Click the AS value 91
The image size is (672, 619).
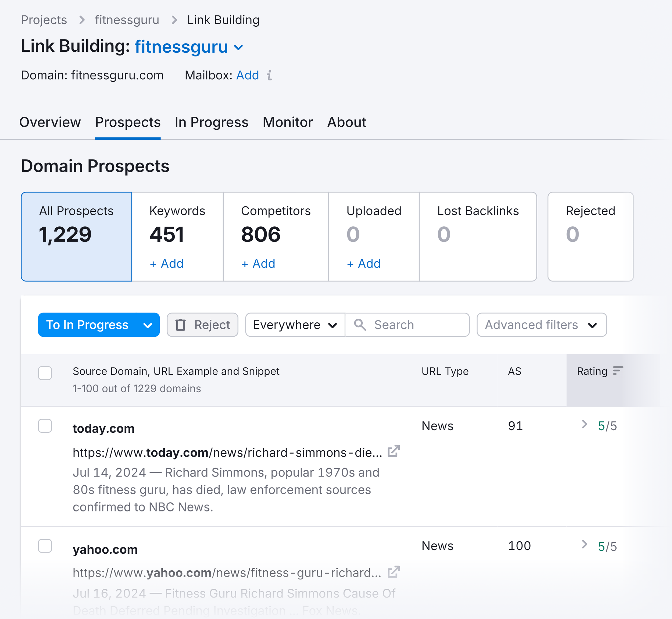click(x=515, y=426)
